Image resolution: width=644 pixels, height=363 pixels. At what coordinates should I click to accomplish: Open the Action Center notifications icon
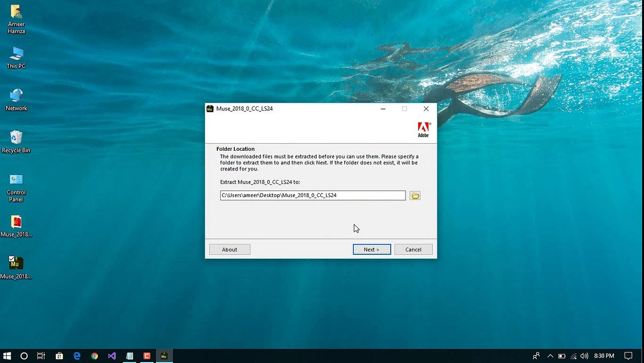[x=628, y=356]
